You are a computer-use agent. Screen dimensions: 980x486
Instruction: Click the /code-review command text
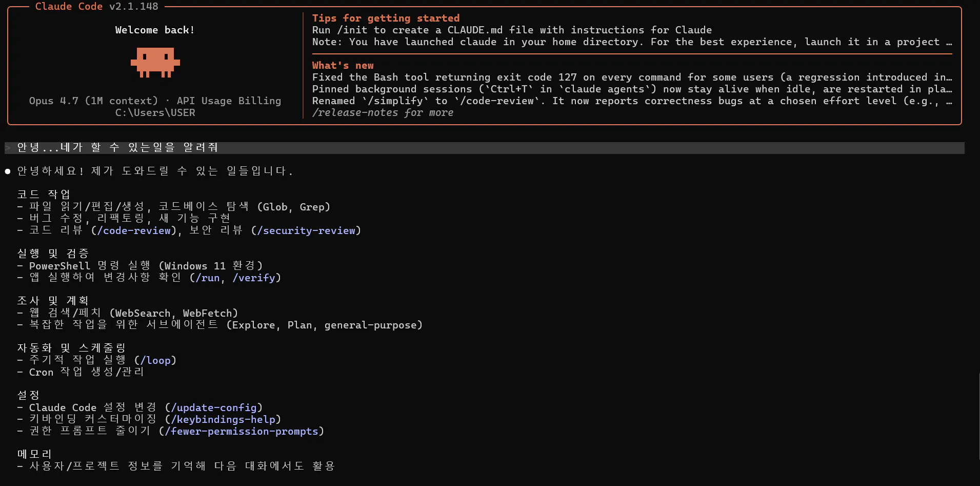134,230
